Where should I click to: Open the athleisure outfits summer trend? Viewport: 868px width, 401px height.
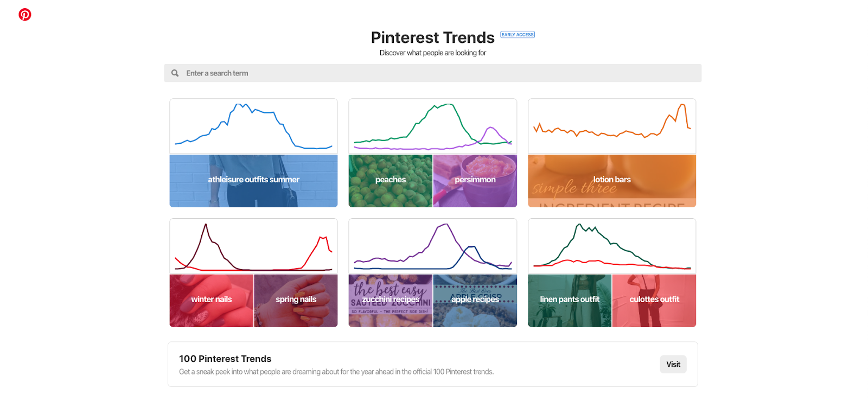click(253, 179)
